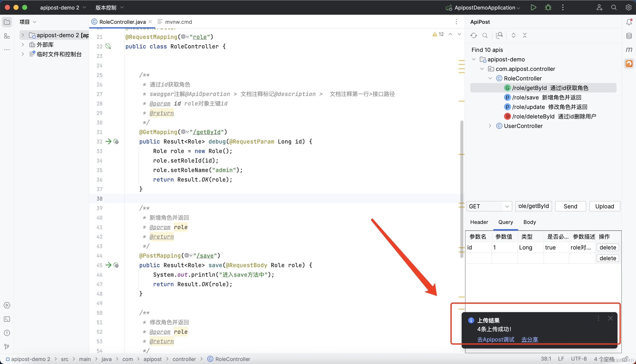Open the Database tool window icon

point(629,36)
